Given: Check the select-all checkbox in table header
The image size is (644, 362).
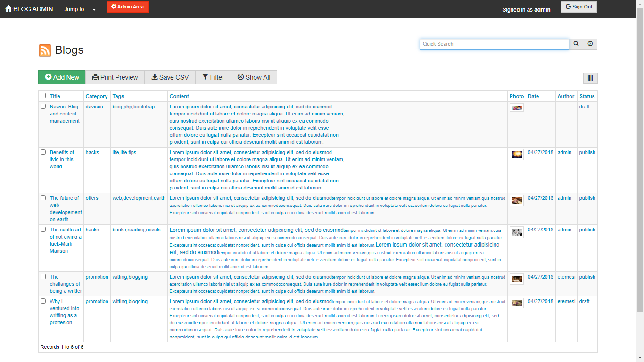Looking at the screenshot, I should pyautogui.click(x=43, y=95).
